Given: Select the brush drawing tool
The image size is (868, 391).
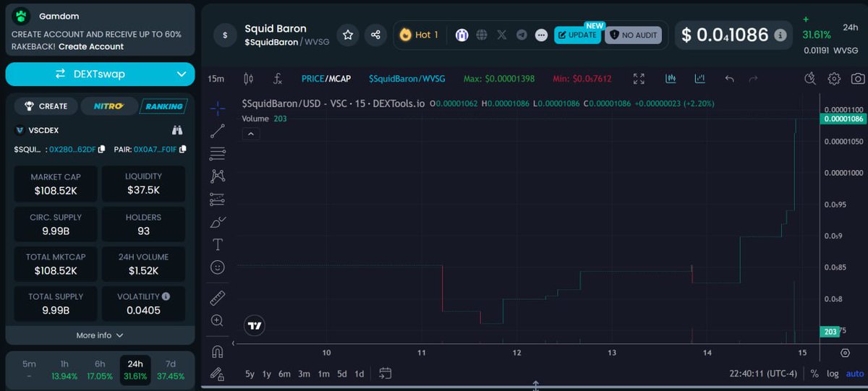Looking at the screenshot, I should point(217,221).
